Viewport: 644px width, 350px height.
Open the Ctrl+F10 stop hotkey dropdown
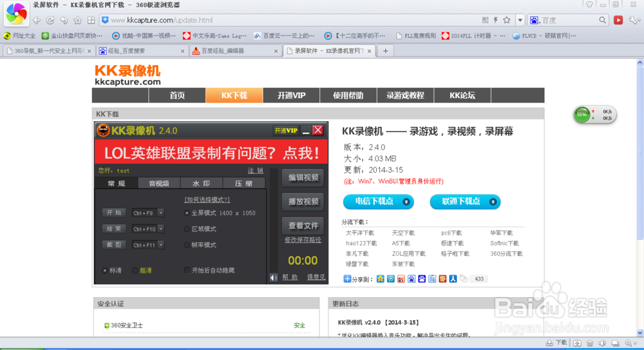tap(161, 229)
